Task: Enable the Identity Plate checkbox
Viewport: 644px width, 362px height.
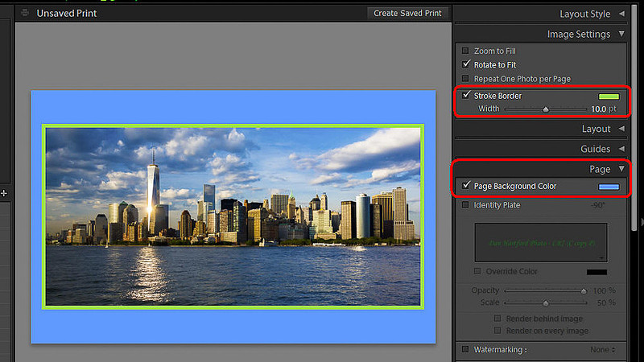Action: coord(465,204)
